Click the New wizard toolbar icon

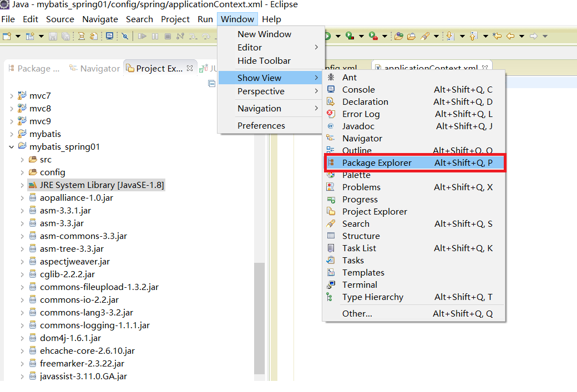[x=7, y=36]
